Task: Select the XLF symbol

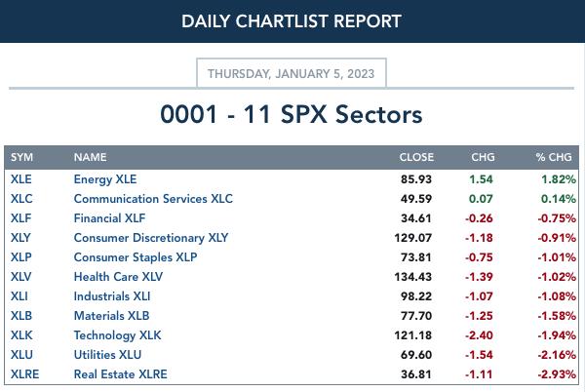Action: tap(20, 218)
